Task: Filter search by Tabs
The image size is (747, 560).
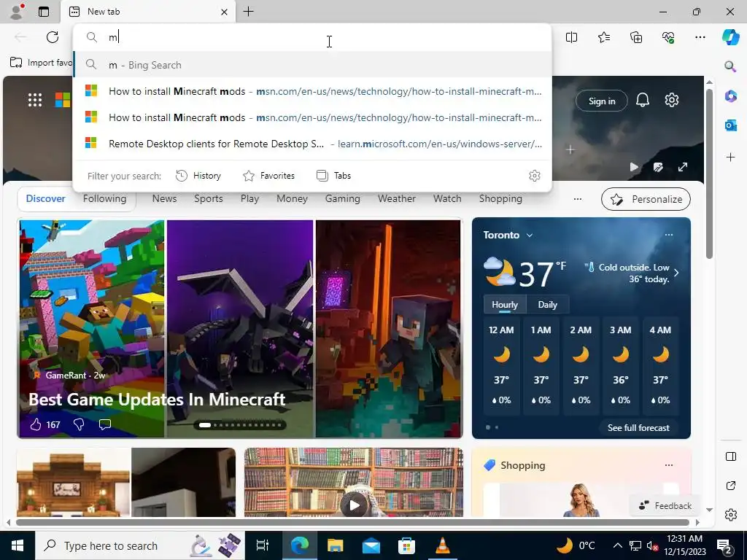Action: [333, 176]
